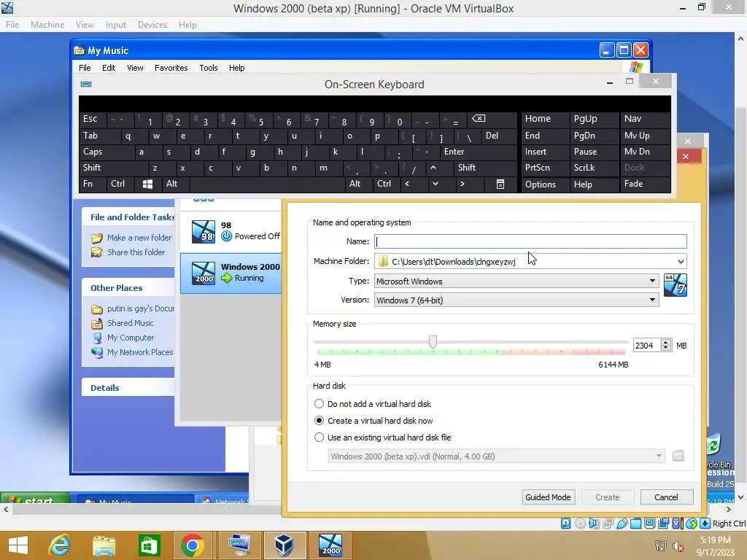
Task: Toggle the Fn key on On-Screen Keyboard
Action: pos(93,184)
